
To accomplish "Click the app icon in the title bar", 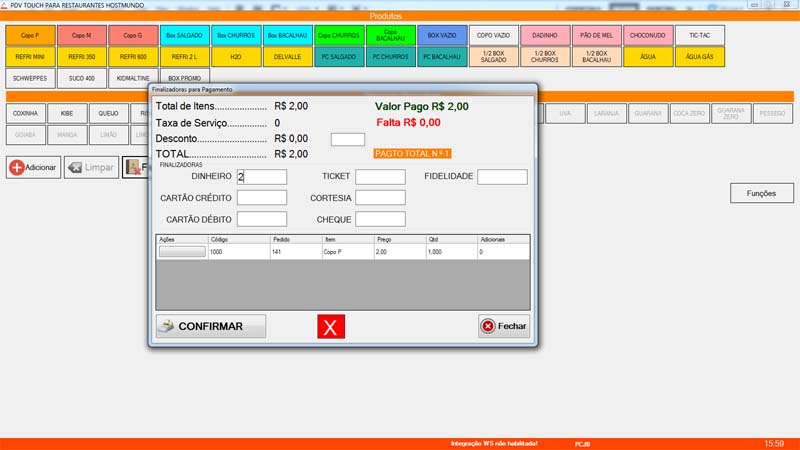I will tap(5, 5).
